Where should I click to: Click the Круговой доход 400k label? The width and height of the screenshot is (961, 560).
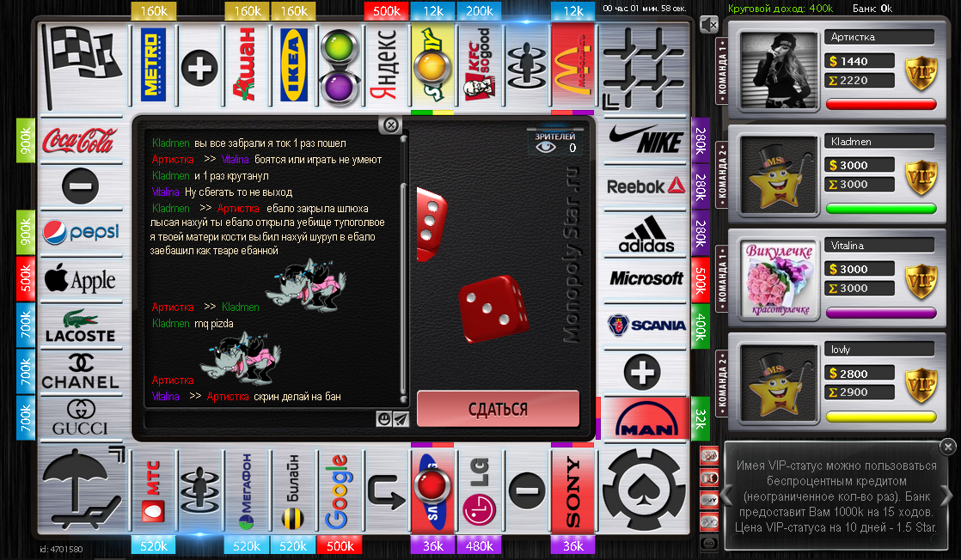pos(780,9)
